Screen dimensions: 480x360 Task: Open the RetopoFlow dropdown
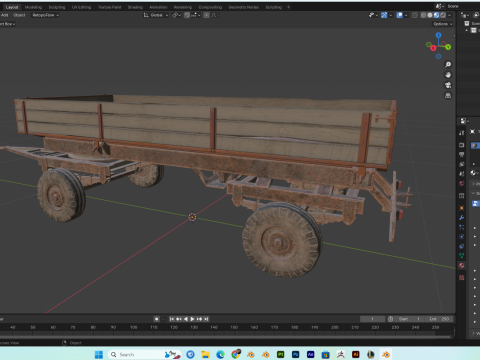point(45,15)
